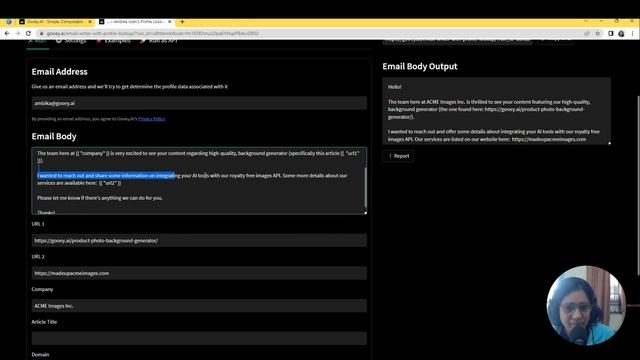The height and width of the screenshot is (360, 640).
Task: Edit the URL 1 field
Action: [x=199, y=240]
